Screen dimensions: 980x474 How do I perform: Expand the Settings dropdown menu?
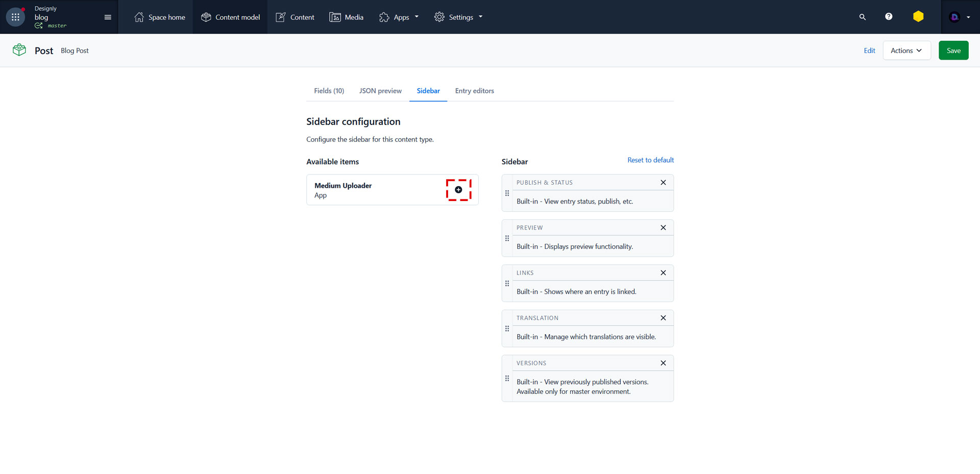pos(458,17)
